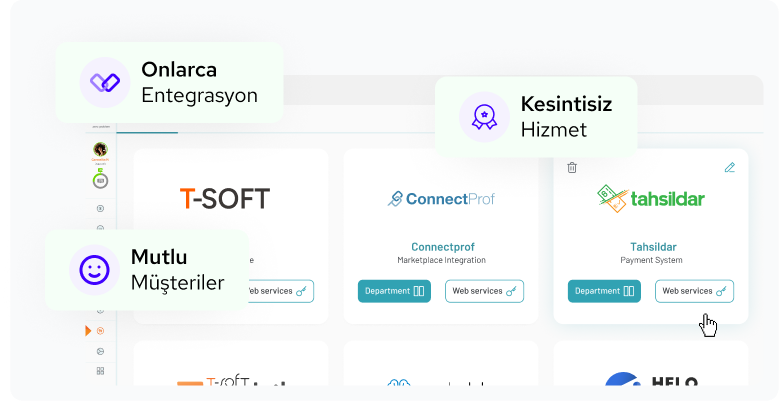The image size is (779, 401).
Task: Click the smiley face icon beside Mutlu Müşteriler
Action: [94, 269]
